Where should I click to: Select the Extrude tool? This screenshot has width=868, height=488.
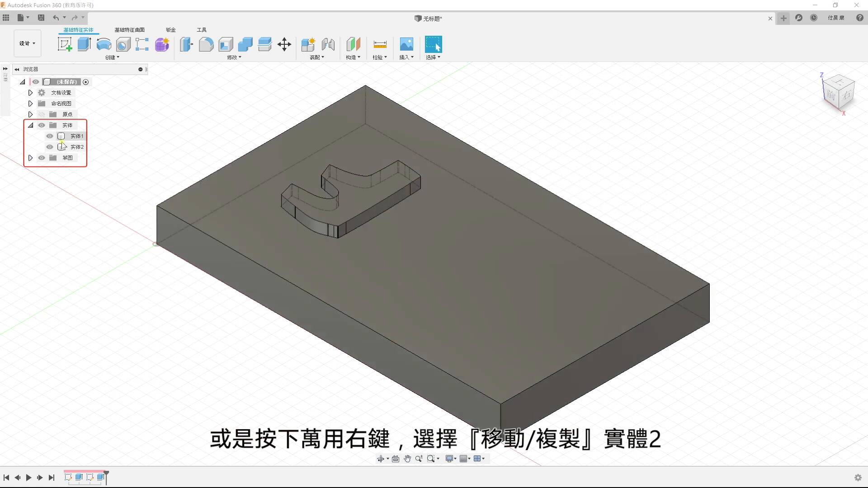coord(84,44)
